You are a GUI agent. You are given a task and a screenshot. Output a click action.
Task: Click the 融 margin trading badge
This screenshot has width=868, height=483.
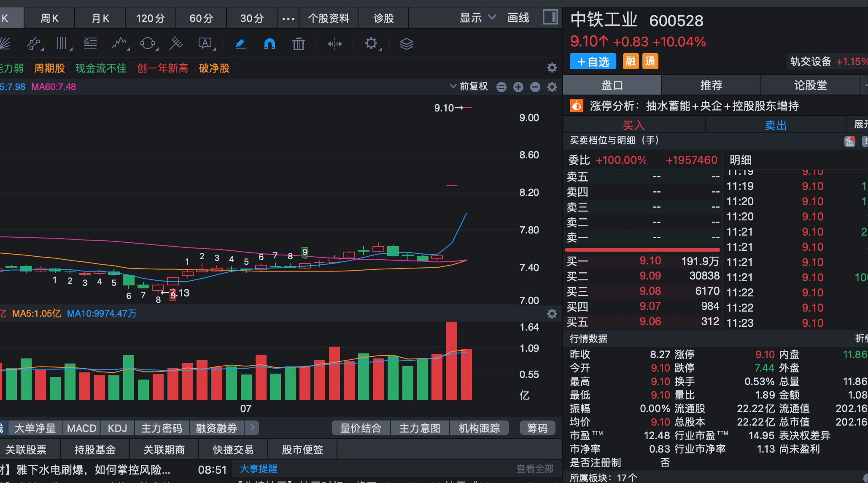pos(631,61)
